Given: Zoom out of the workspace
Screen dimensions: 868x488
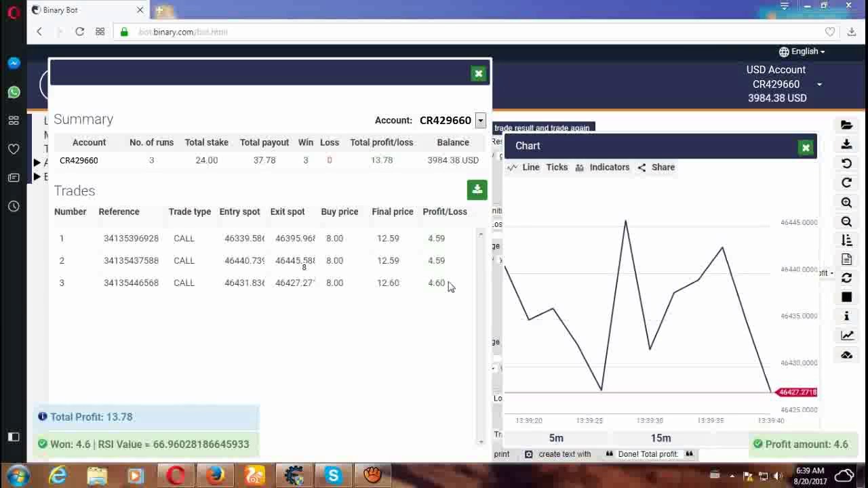Looking at the screenshot, I should (x=846, y=221).
